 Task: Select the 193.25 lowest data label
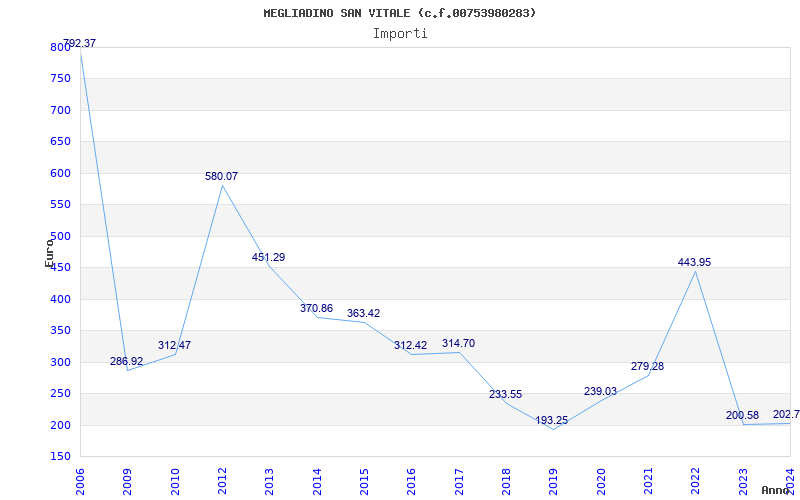coord(552,420)
